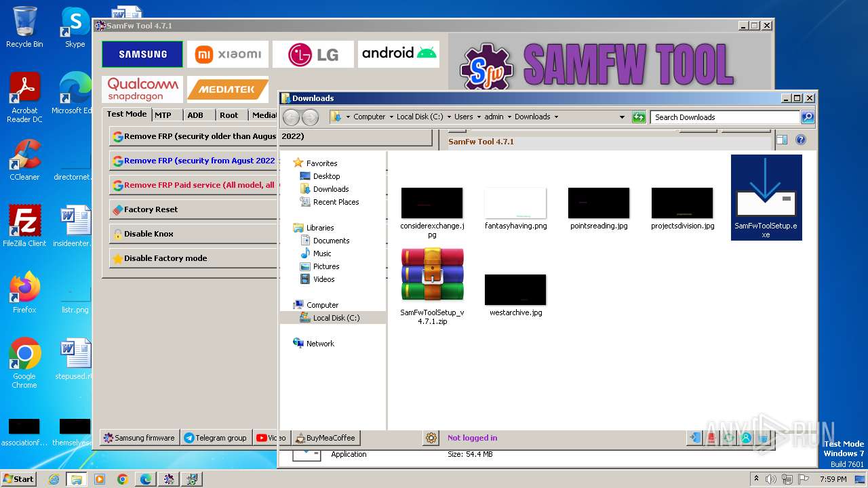This screenshot has height=488, width=868.
Task: Click the Search Downloads field
Action: click(725, 117)
